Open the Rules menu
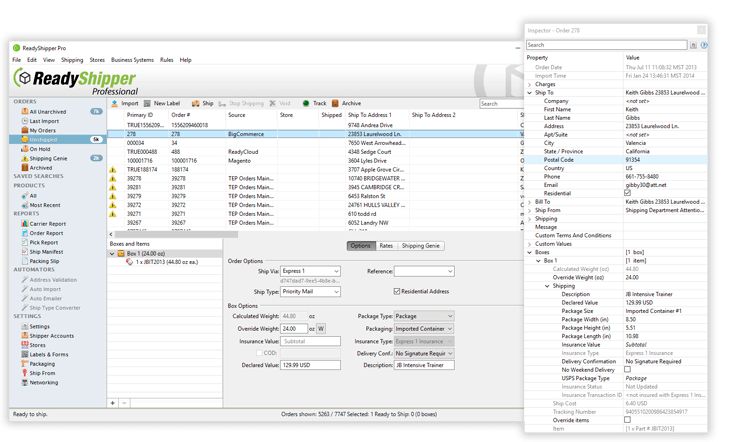Viewport: 730px width, 442px height. pos(166,60)
